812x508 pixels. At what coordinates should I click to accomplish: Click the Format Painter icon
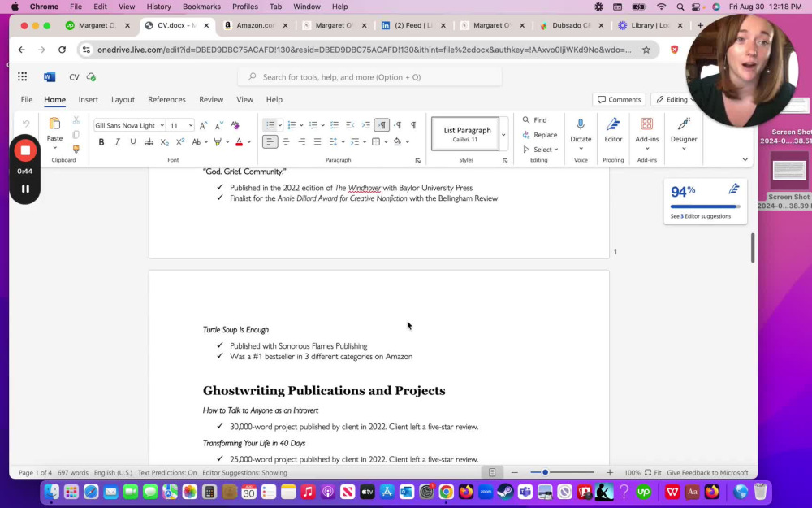pyautogui.click(x=76, y=150)
